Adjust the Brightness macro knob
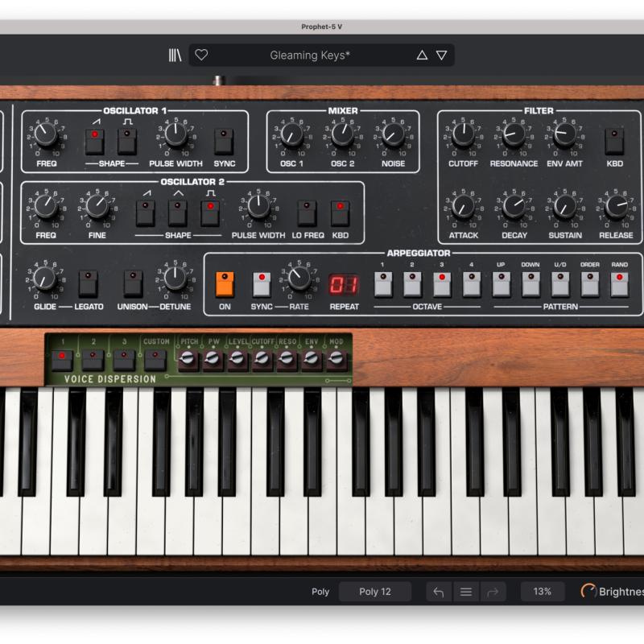644x644 pixels. tap(588, 592)
